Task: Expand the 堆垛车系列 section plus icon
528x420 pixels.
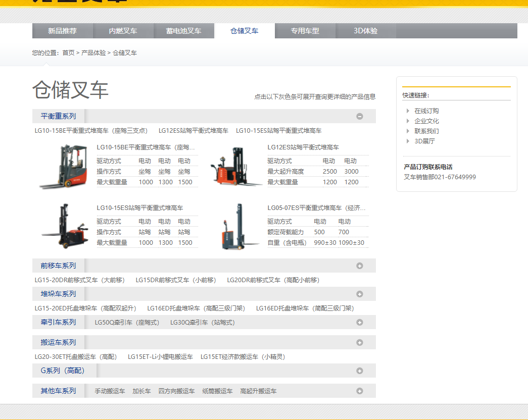Action: [360, 294]
